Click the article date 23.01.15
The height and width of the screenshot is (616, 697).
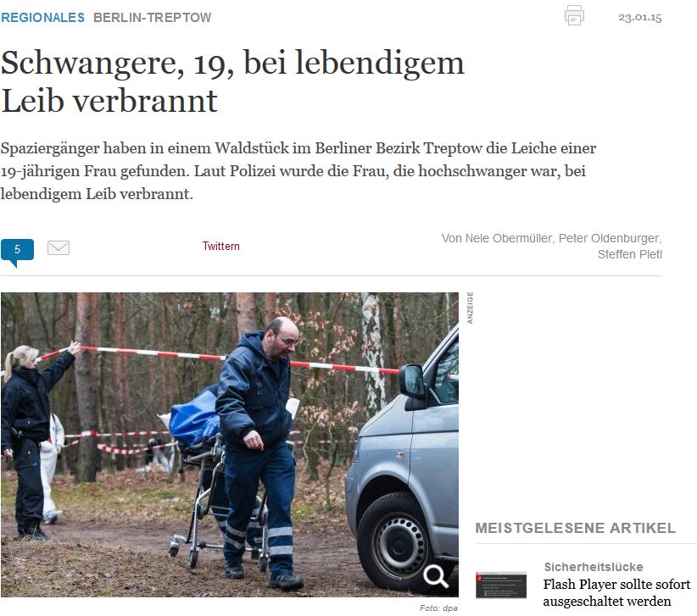tap(639, 17)
